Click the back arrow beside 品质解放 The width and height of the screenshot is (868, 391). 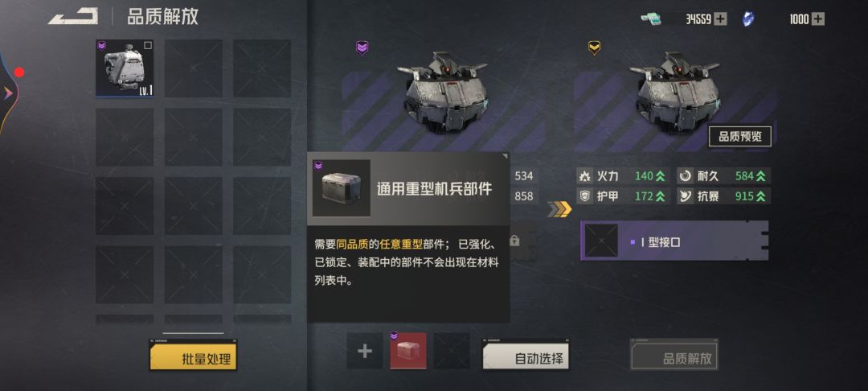[x=73, y=17]
